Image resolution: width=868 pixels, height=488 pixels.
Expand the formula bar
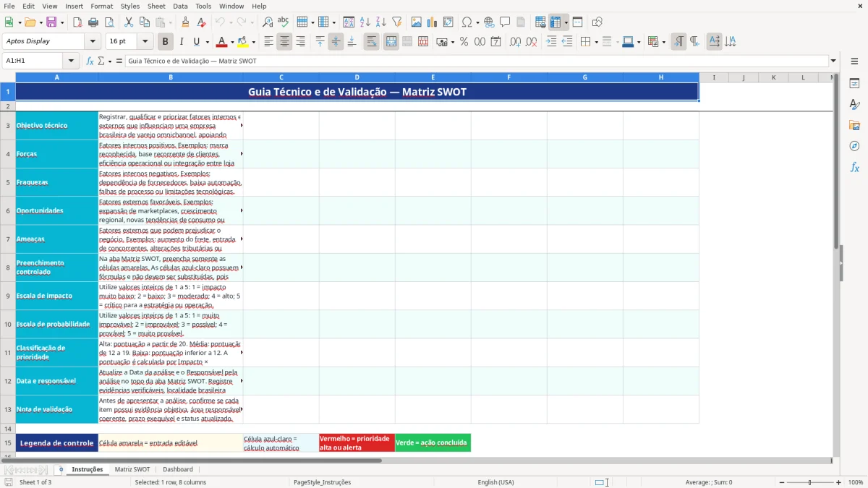pyautogui.click(x=833, y=61)
